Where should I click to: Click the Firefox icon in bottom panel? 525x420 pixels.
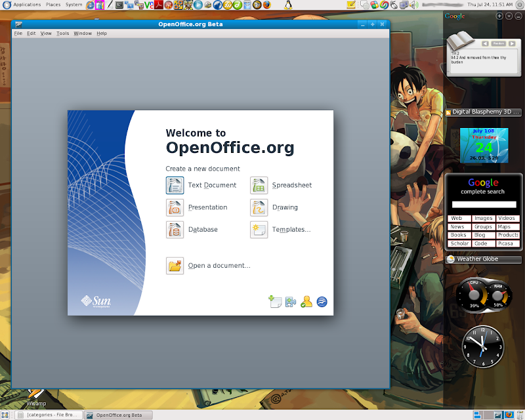[509, 415]
